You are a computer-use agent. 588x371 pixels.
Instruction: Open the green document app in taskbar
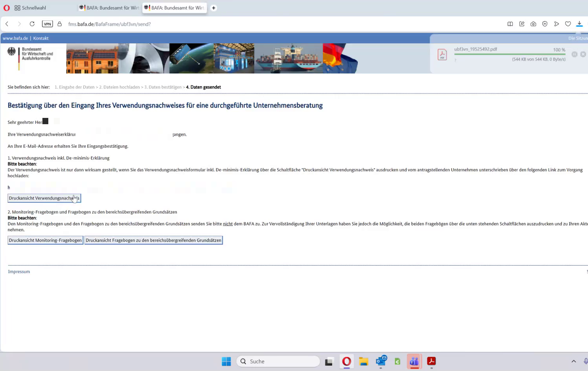pyautogui.click(x=397, y=362)
